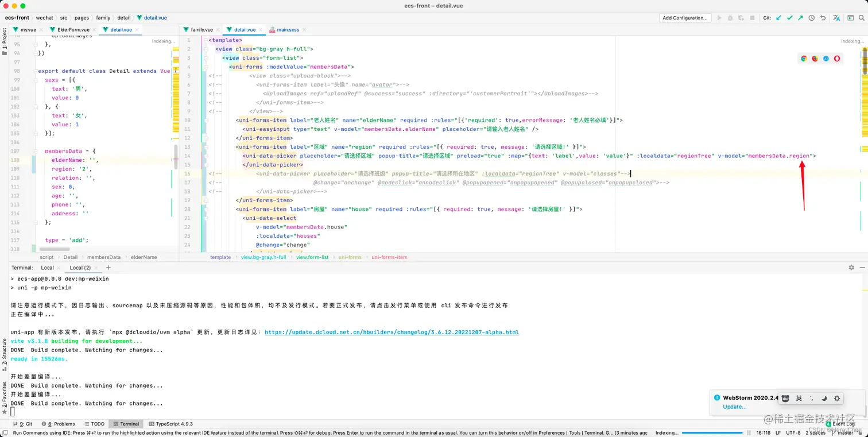Click the indexing progress bar

[x=712, y=432]
